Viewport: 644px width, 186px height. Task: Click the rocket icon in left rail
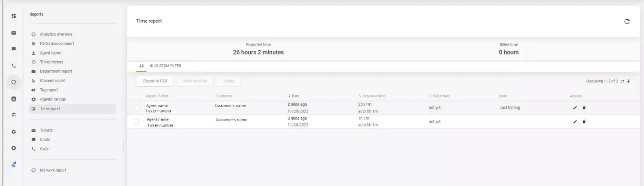click(x=14, y=165)
